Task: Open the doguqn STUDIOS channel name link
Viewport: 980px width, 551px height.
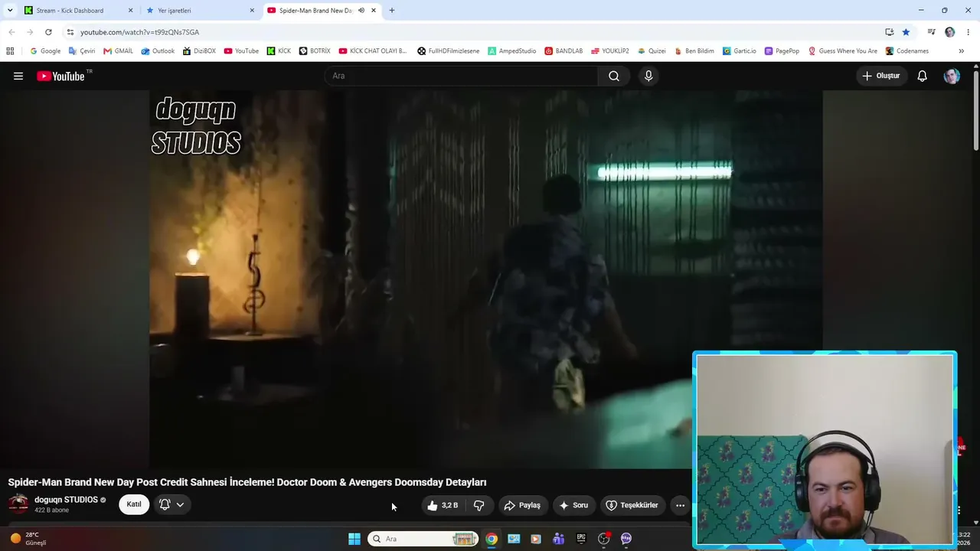Action: [66, 500]
